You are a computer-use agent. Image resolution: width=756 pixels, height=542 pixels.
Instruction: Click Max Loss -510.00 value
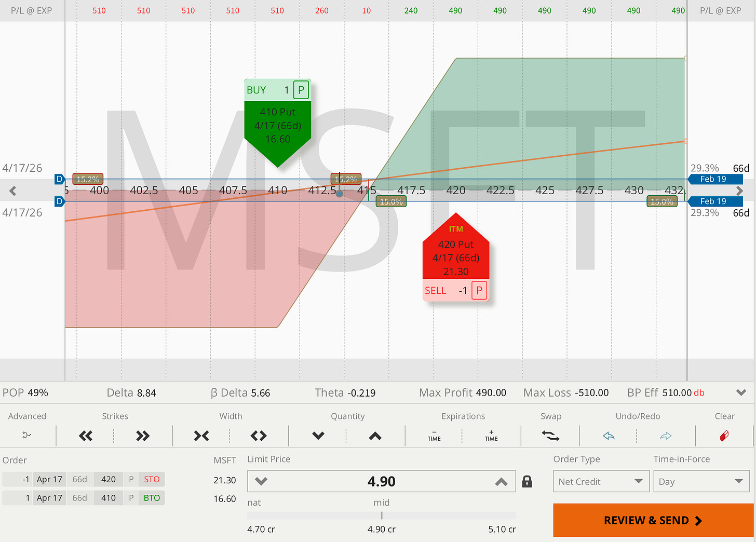(592, 392)
